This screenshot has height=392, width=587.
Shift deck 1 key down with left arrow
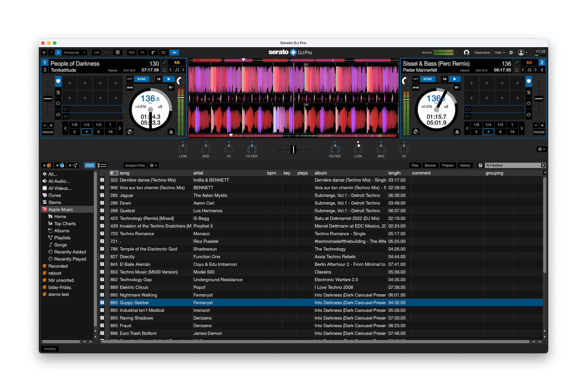[x=171, y=70]
